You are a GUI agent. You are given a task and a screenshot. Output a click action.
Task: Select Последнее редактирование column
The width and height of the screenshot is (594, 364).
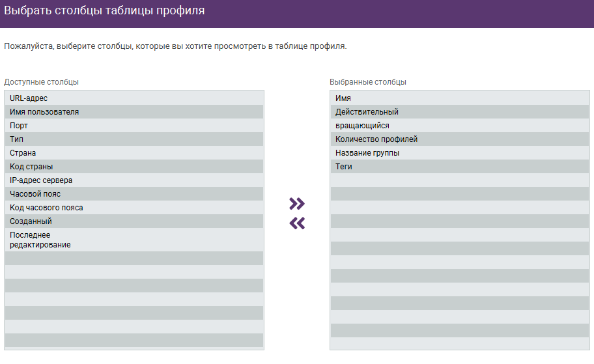coord(134,240)
